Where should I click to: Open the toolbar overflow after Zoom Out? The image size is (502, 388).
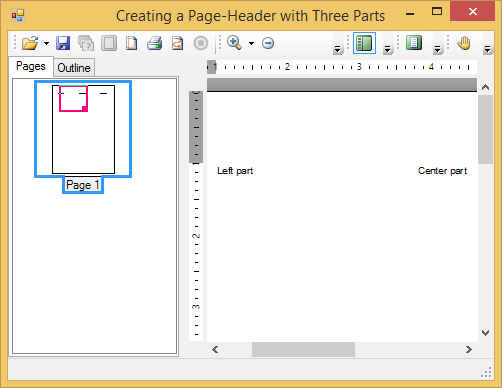(x=338, y=50)
